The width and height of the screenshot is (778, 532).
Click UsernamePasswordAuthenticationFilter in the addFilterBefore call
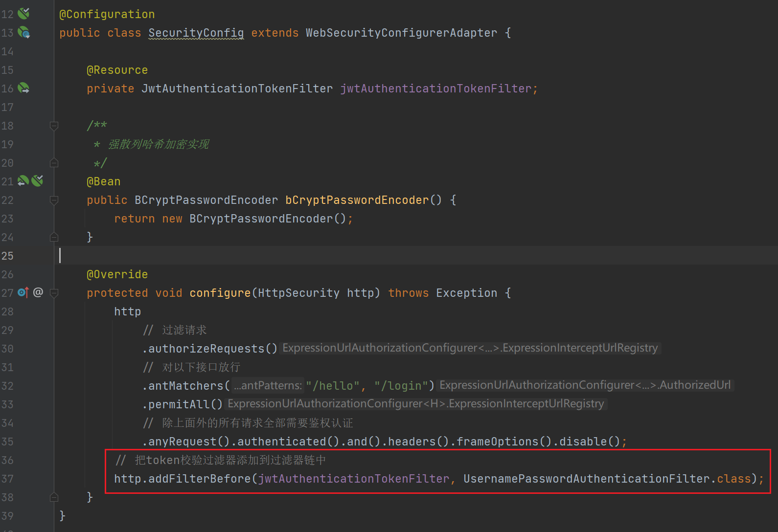[x=586, y=479]
